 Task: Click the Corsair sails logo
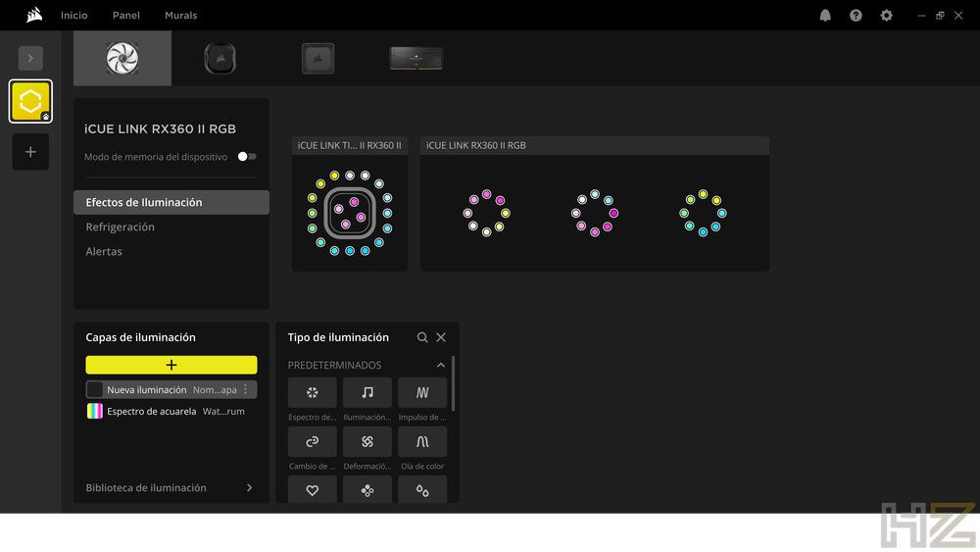coord(34,15)
